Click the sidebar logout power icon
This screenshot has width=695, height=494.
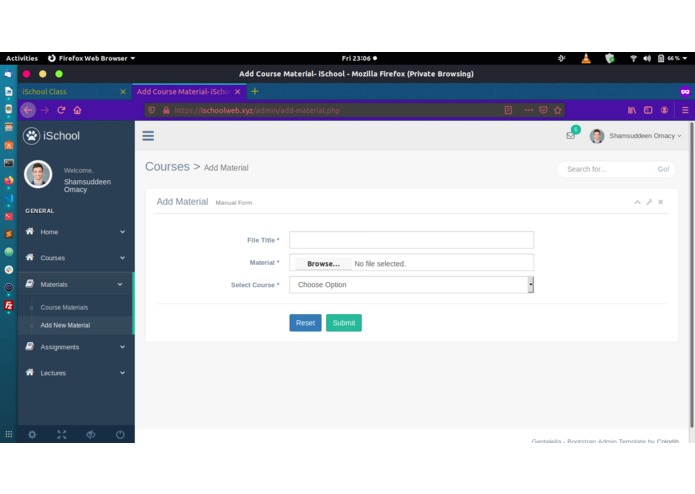click(x=120, y=435)
